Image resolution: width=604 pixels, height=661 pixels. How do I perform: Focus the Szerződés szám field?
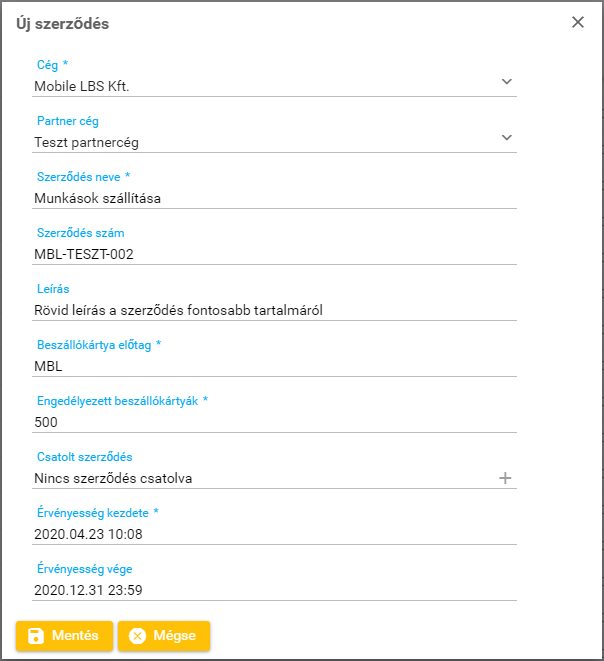(x=274, y=254)
